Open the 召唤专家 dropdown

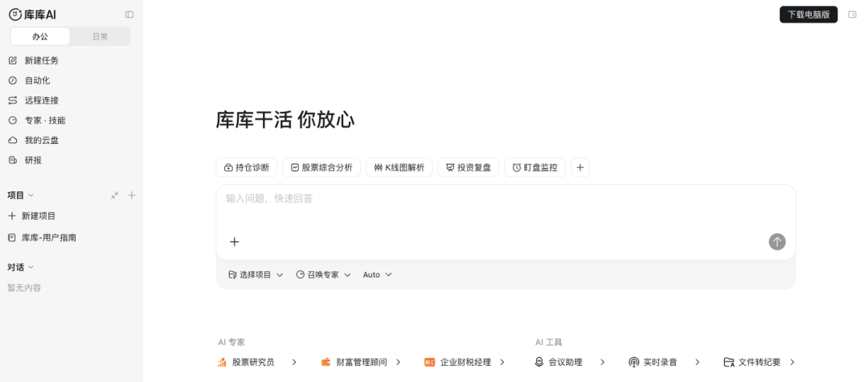tap(323, 274)
